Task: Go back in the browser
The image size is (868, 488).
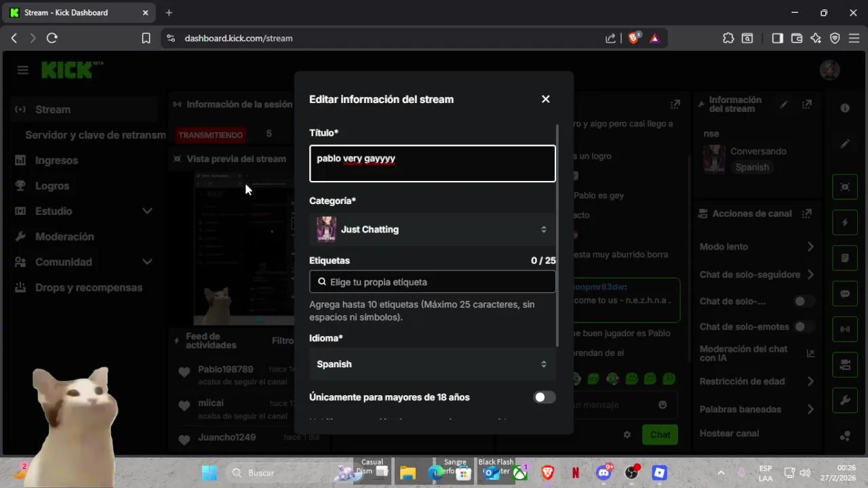Action: 14,38
